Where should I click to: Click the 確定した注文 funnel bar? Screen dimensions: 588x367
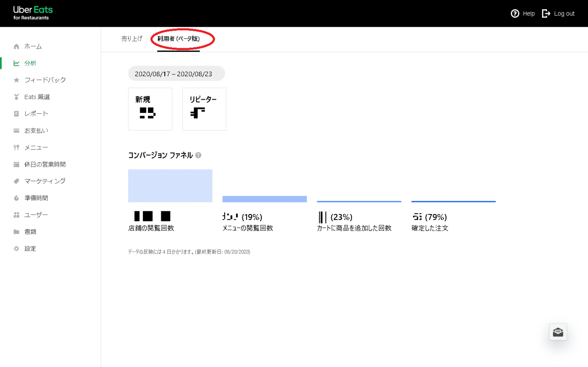pos(453,202)
